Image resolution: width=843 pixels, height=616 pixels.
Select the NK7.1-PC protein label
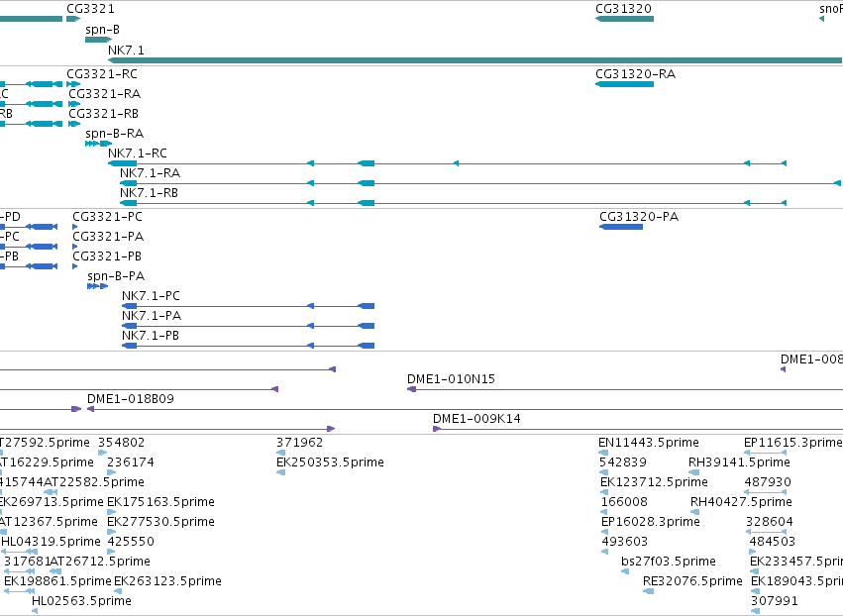coord(152,296)
